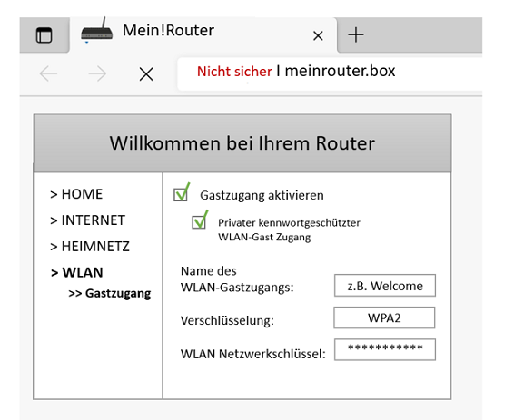
Task: Open the Verschlüsselung WPA2 dropdown
Action: [384, 317]
